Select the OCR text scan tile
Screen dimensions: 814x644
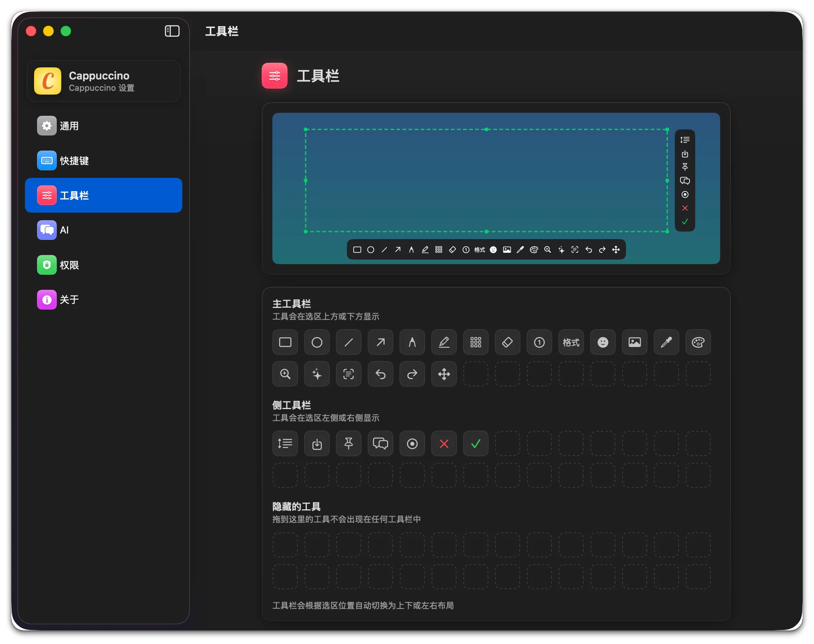(349, 374)
